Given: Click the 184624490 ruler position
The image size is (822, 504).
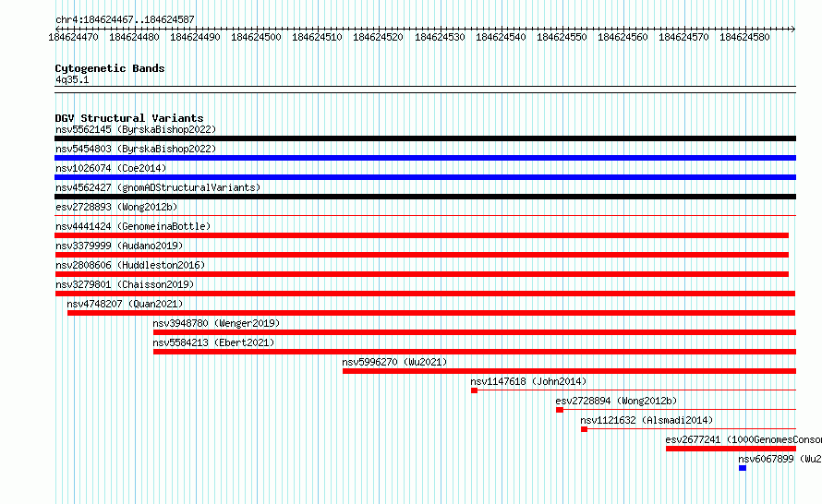Looking at the screenshot, I should (x=195, y=37).
